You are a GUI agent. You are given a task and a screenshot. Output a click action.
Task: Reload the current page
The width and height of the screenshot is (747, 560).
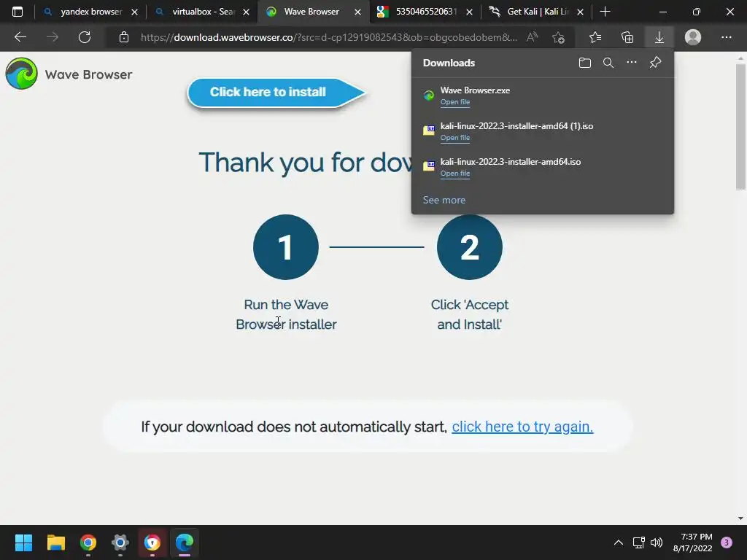pos(85,37)
